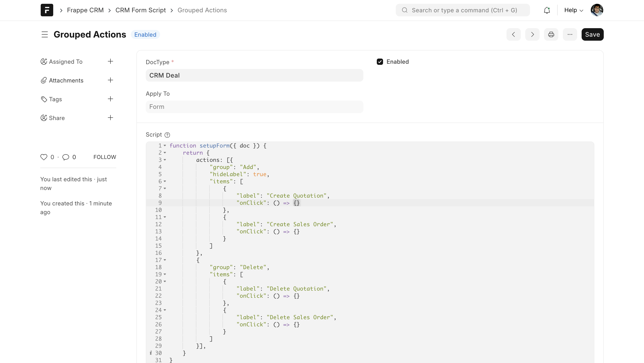Collapse code fold at line 6
This screenshot has height=363, width=644.
tap(165, 181)
